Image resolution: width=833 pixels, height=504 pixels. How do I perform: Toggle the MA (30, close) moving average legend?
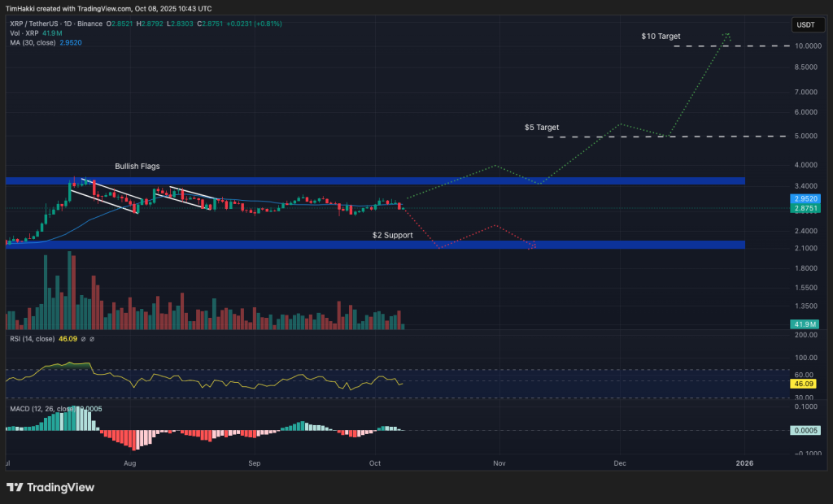coord(33,43)
